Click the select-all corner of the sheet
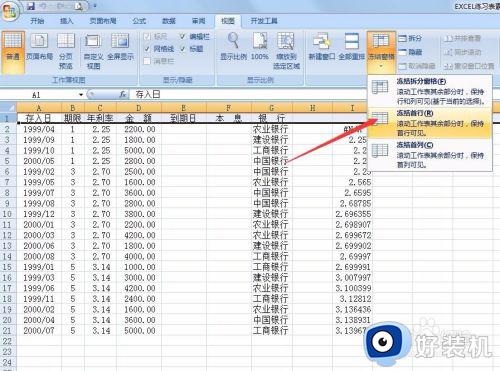 8,108
